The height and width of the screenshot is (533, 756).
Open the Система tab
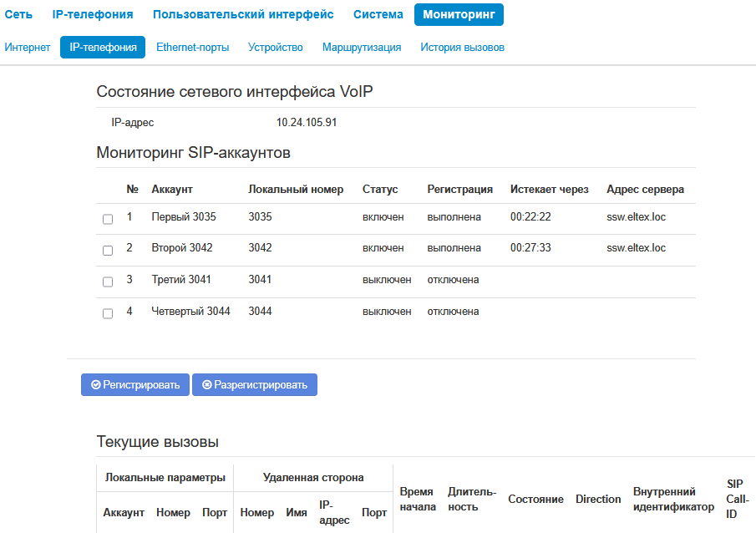[x=378, y=14]
